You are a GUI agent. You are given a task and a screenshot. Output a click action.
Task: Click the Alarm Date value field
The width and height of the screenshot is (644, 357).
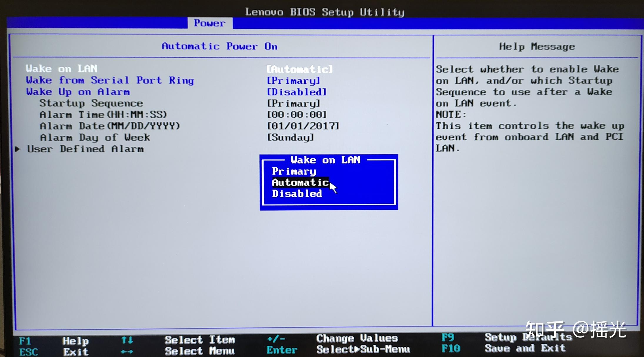click(303, 126)
